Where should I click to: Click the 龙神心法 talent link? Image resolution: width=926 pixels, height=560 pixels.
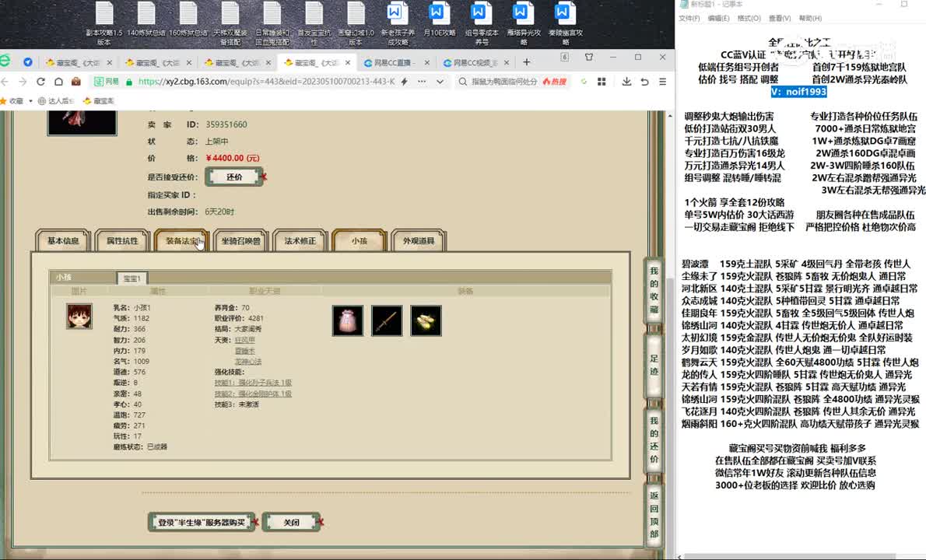click(248, 362)
